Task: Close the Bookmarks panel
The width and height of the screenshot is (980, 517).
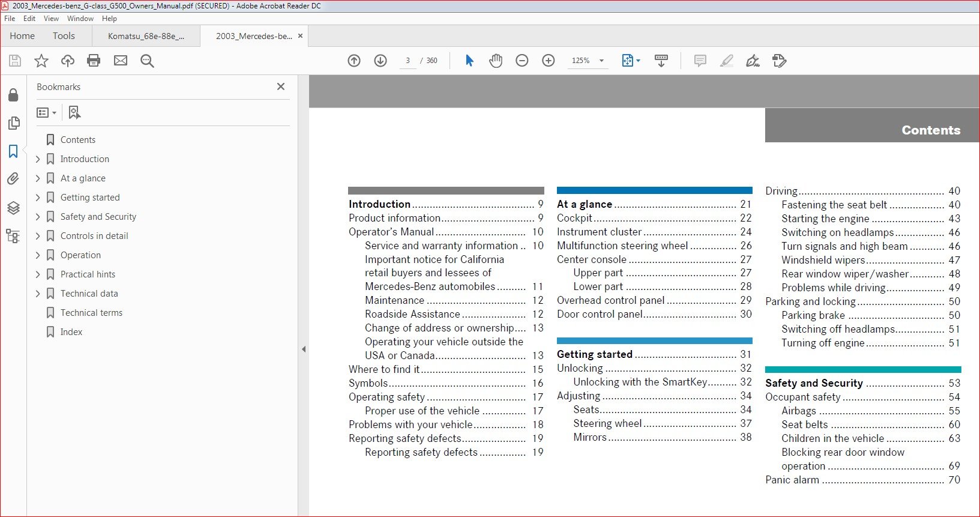Action: coord(281,86)
